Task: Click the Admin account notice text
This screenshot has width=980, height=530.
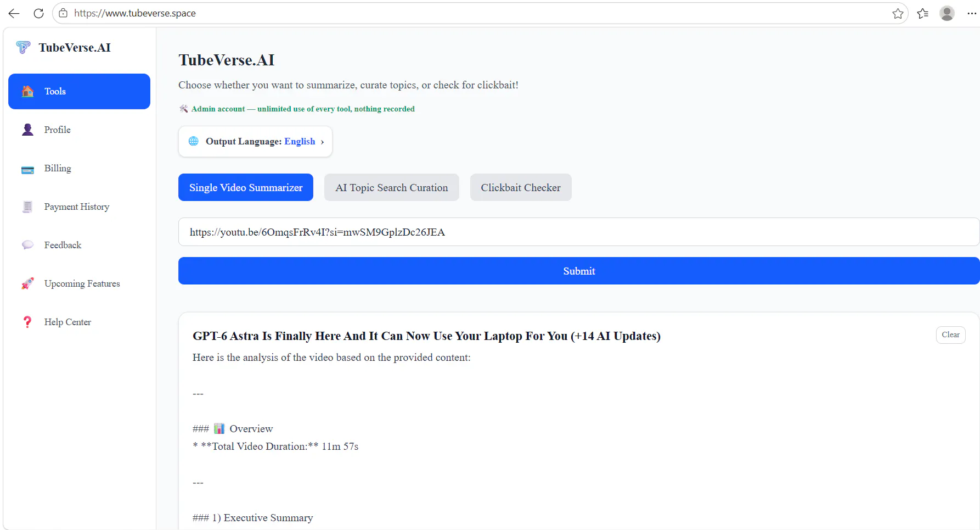Action: [303, 109]
